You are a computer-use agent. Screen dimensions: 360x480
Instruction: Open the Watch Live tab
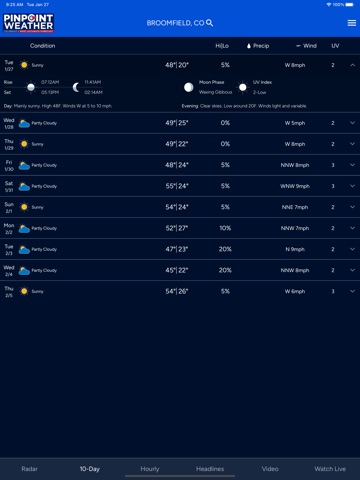(x=330, y=469)
